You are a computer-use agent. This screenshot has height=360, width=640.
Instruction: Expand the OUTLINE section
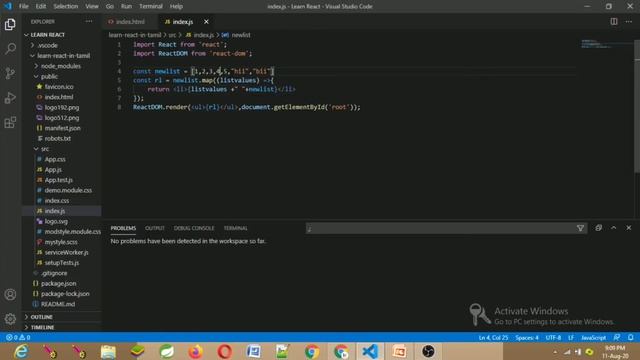41,317
